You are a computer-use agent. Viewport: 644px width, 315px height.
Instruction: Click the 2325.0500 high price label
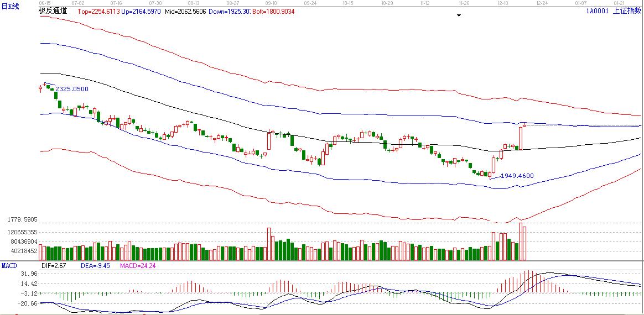pos(72,89)
